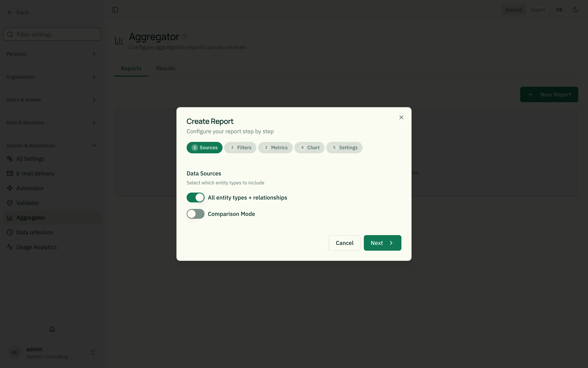This screenshot has height=368, width=588.
Task: Expand the Organisation section
Action: (x=52, y=77)
